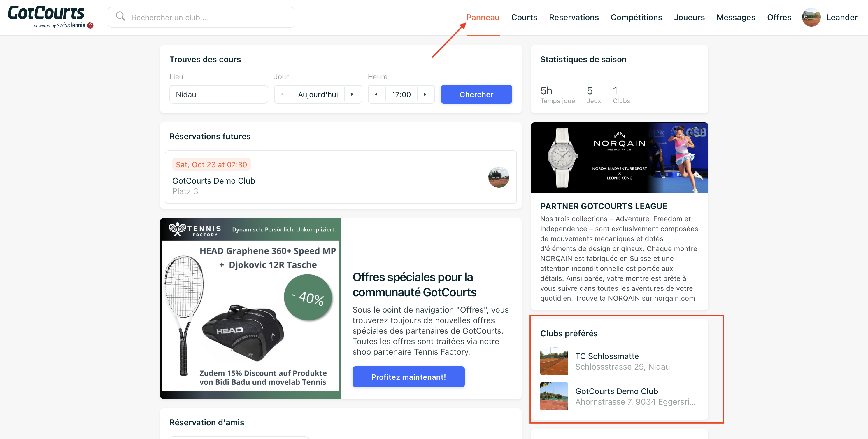Click Schlossstrasse 29, Nidau address
This screenshot has height=439, width=868.
(x=622, y=367)
